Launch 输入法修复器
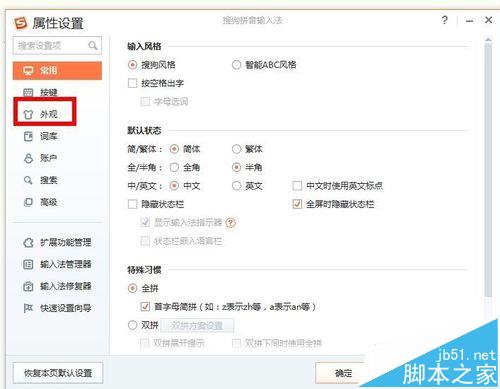Screen dimensions: 500x389 (57, 286)
